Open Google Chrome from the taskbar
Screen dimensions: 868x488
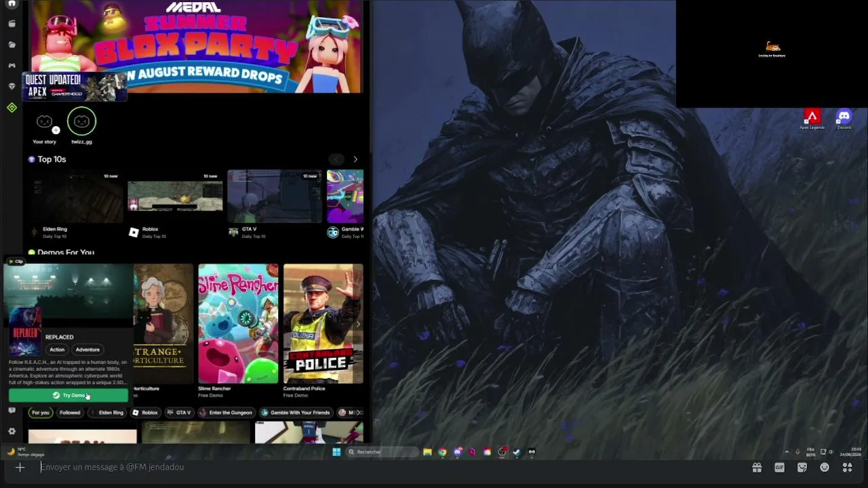coord(442,452)
